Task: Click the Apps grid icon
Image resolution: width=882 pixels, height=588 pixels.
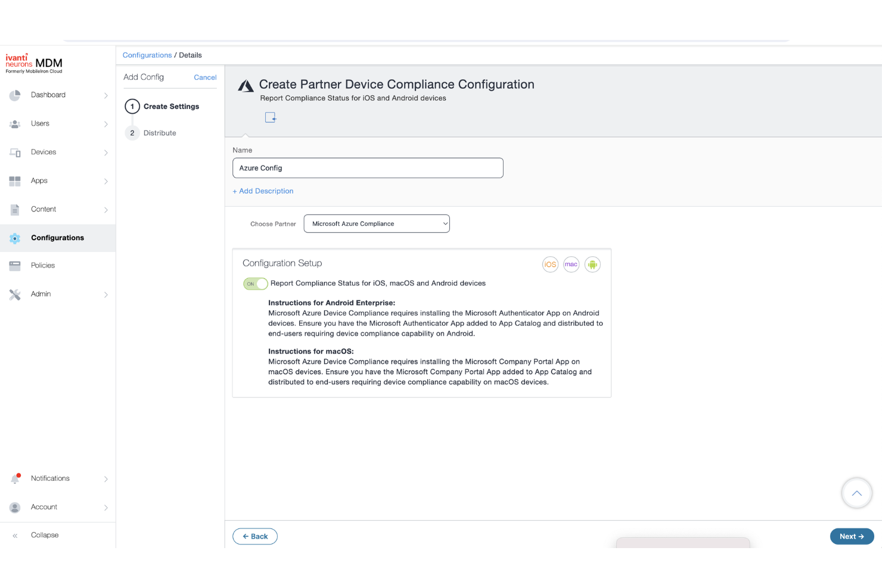Action: point(15,181)
